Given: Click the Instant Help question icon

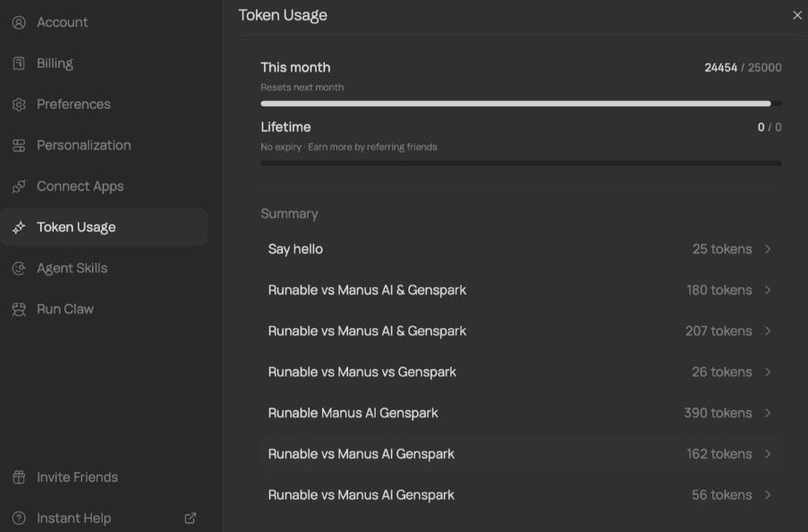Looking at the screenshot, I should 19,518.
